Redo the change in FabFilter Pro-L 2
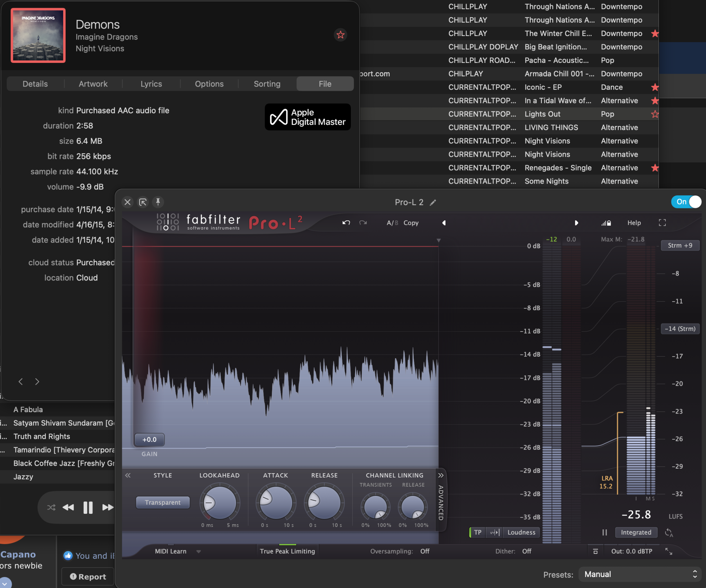The height and width of the screenshot is (588, 706). point(363,222)
